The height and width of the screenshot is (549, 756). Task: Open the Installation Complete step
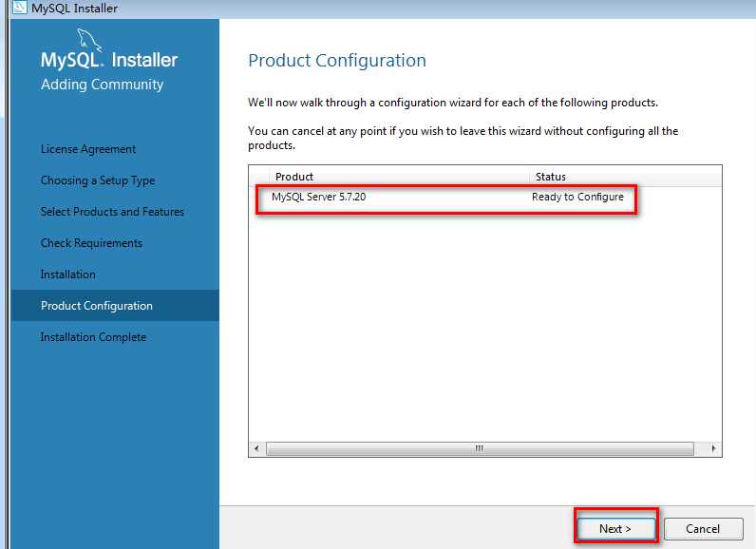(x=93, y=337)
